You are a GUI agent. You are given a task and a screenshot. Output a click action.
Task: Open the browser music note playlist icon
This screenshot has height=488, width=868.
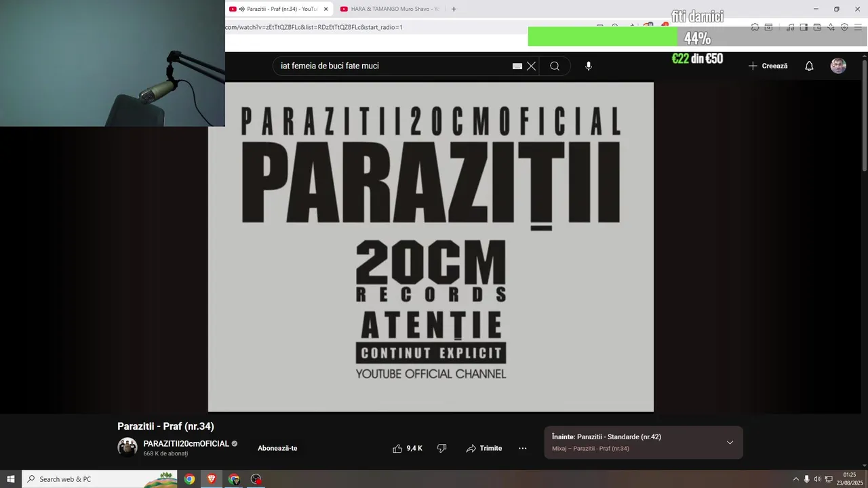tap(790, 27)
